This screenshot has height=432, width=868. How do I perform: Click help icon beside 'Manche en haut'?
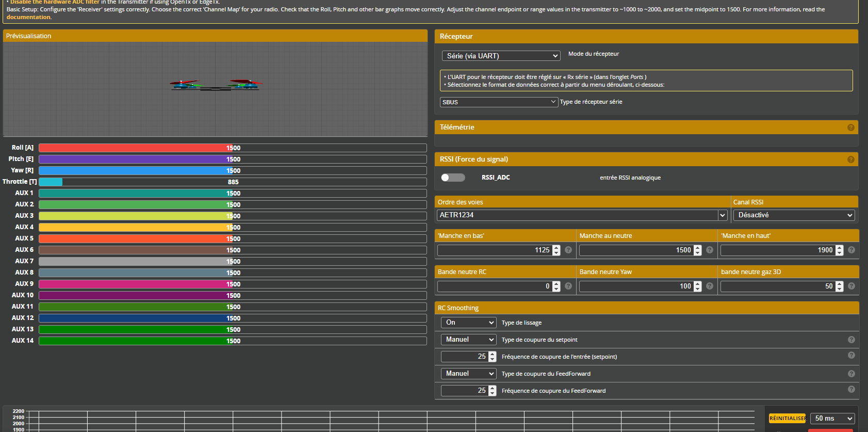[851, 250]
